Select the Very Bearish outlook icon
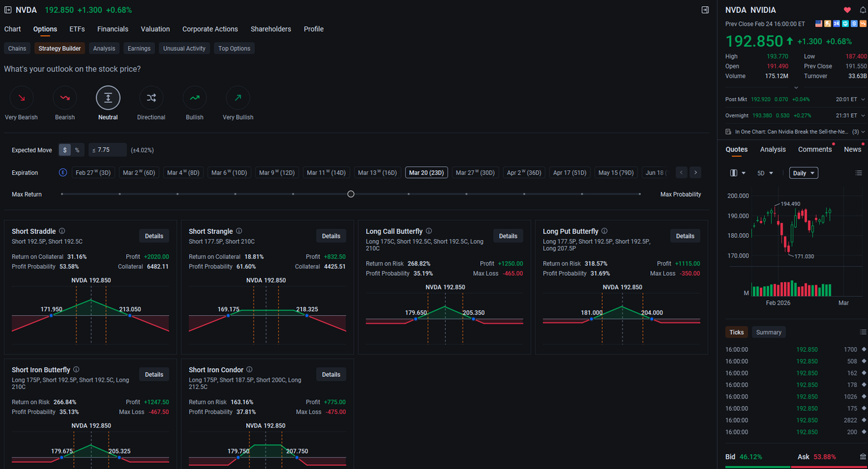This screenshot has height=469, width=868. click(21, 98)
